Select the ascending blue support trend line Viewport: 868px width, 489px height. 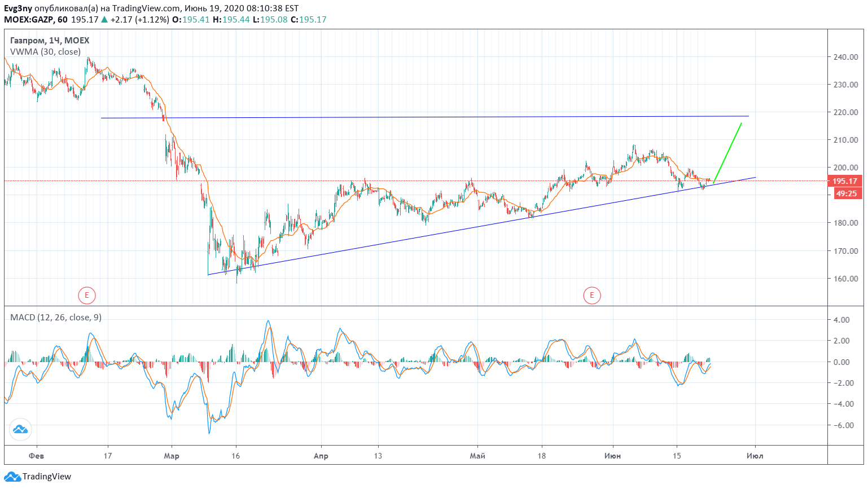[481, 226]
